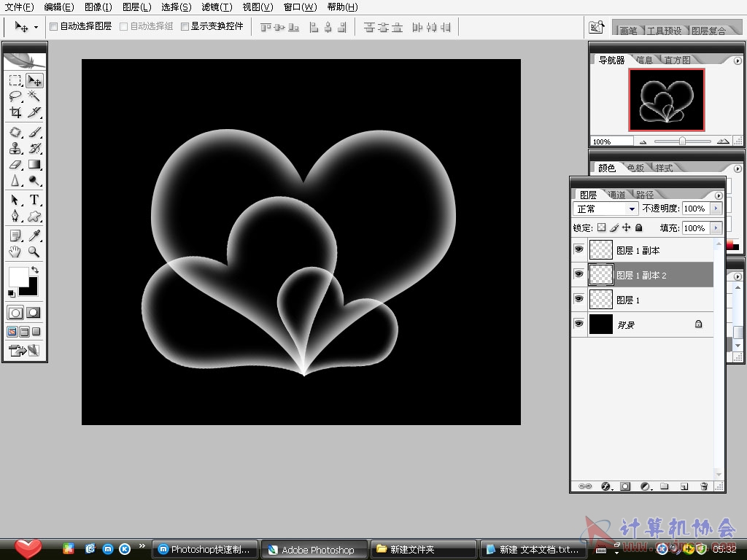Swap foreground and background colors
This screenshot has width=747, height=560.
coord(35,270)
